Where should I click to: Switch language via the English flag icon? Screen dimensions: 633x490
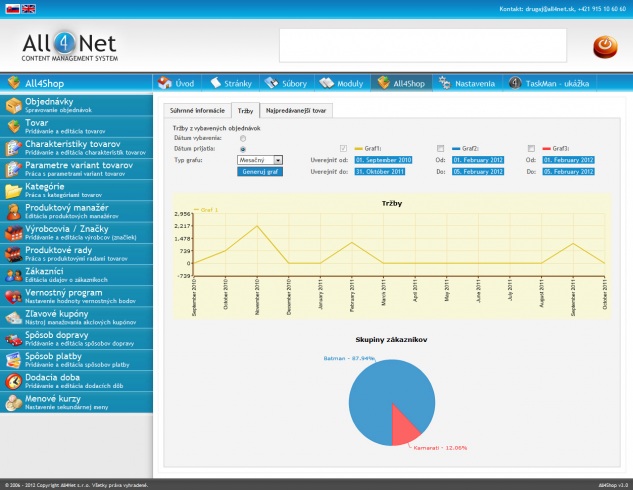[x=28, y=8]
